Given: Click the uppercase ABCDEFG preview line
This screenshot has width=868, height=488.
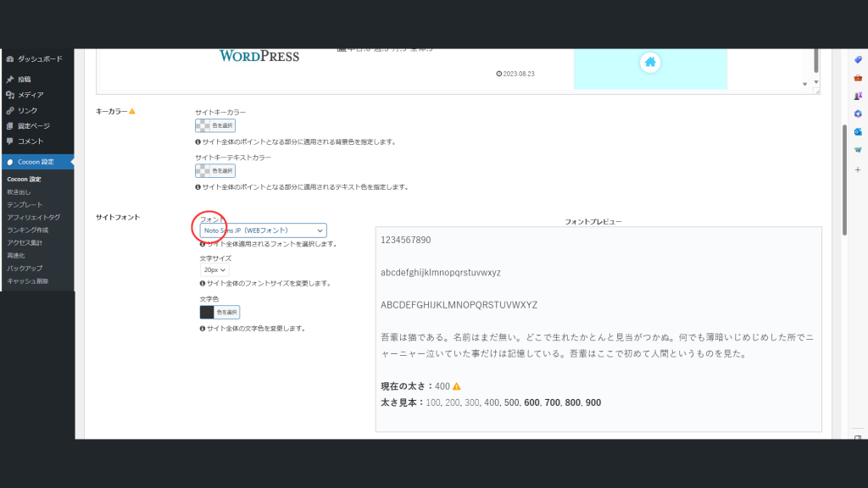Looking at the screenshot, I should (x=459, y=305).
